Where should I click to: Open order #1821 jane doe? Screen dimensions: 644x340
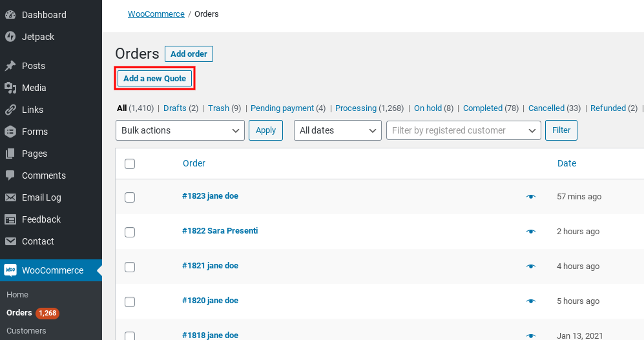211,266
